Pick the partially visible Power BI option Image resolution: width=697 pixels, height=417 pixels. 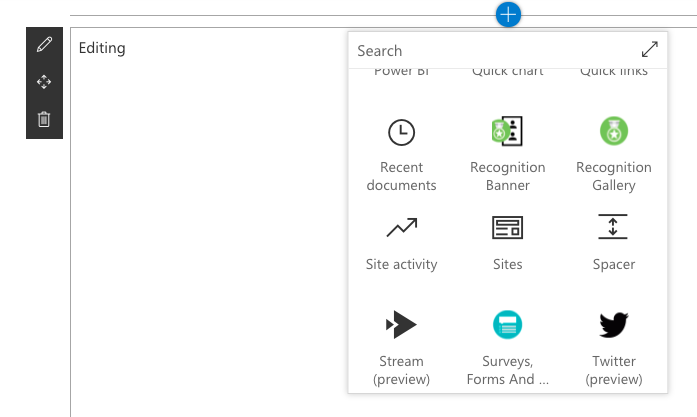pos(401,72)
